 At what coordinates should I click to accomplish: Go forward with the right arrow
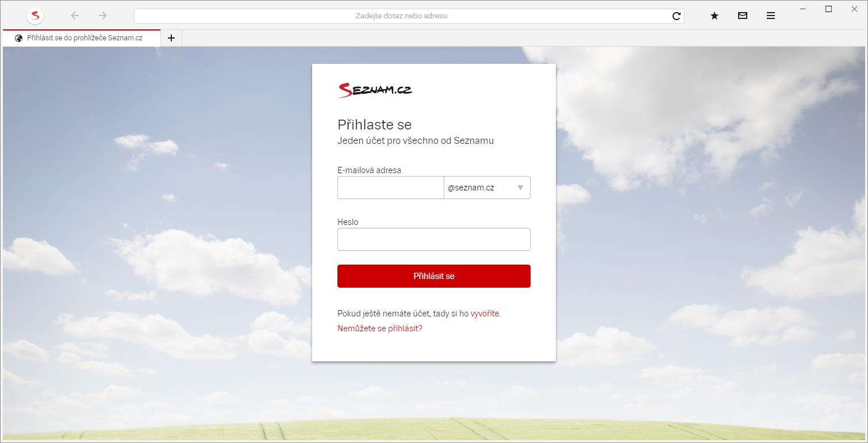point(103,16)
